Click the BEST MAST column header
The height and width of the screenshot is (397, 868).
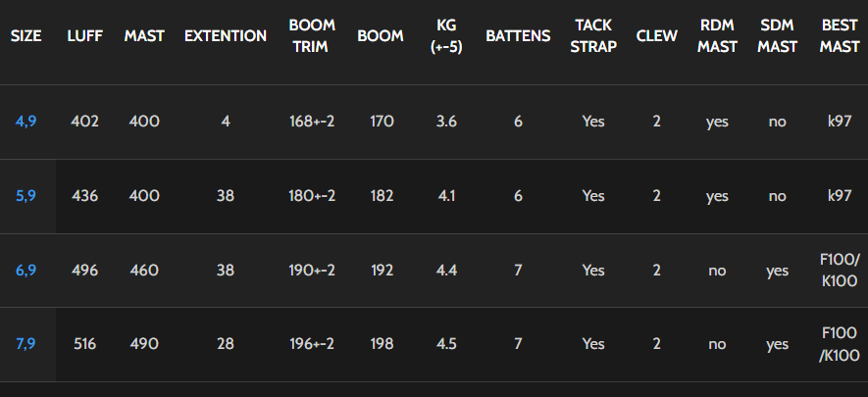[x=840, y=36]
